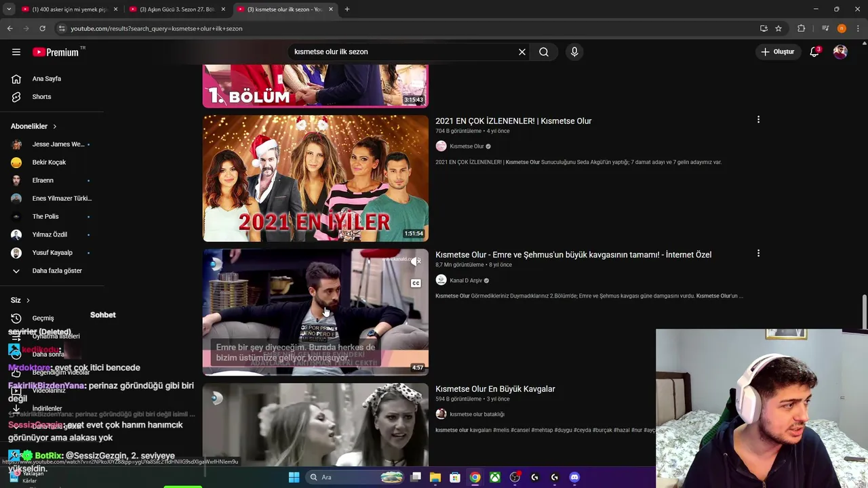The height and width of the screenshot is (488, 868).
Task: Open account avatar menu
Action: click(x=840, y=52)
